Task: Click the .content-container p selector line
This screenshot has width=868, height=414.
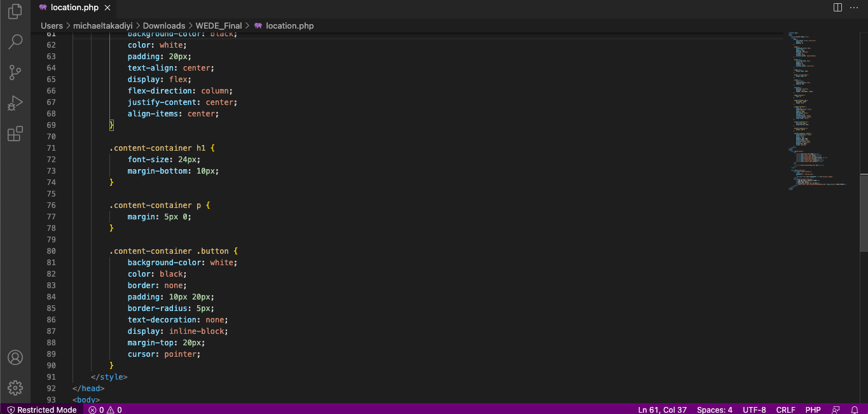Action: (160, 205)
